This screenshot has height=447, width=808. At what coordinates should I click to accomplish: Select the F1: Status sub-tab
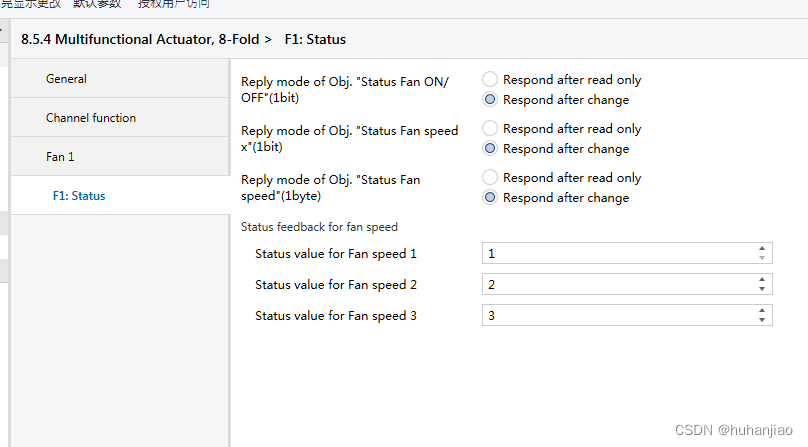pyautogui.click(x=79, y=196)
